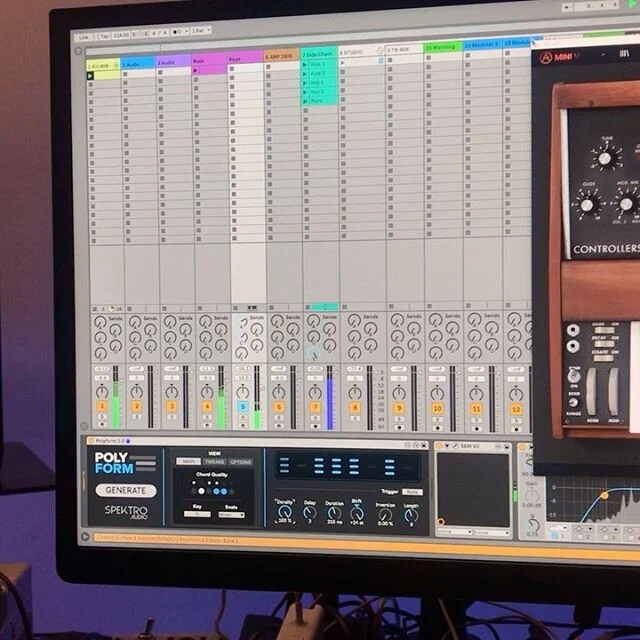Click the filter point on the EQ curve
Image resolution: width=640 pixels, height=640 pixels.
click(604, 496)
